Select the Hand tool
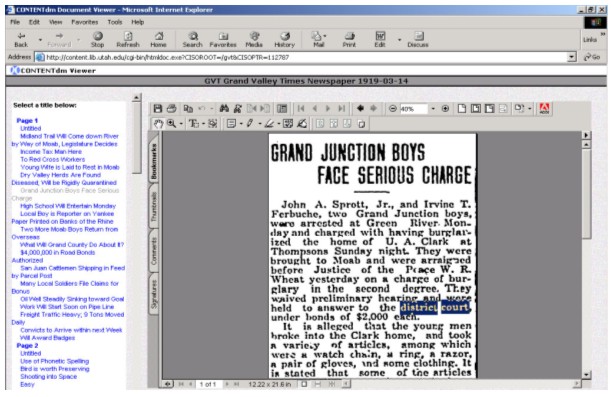 coord(158,124)
